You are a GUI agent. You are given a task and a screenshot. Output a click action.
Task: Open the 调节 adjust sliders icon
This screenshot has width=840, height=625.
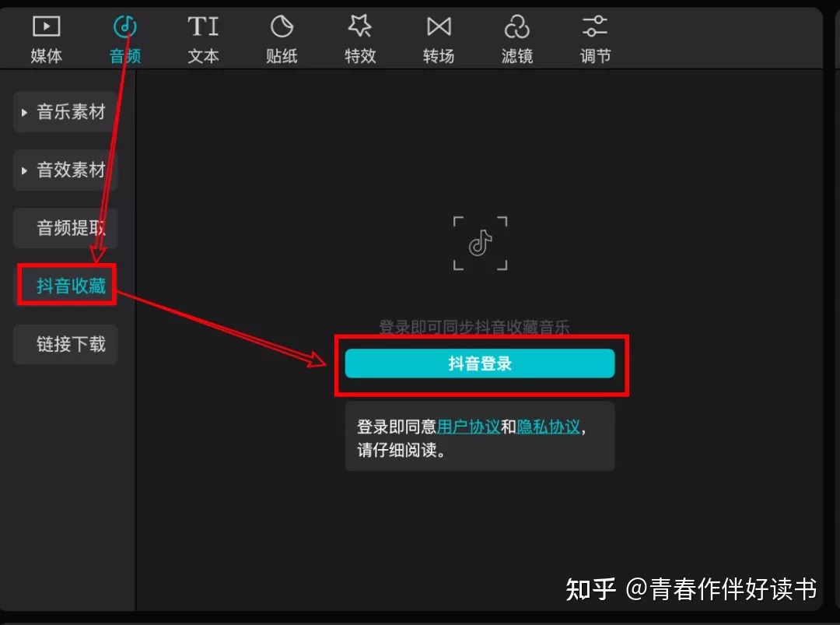tap(595, 26)
